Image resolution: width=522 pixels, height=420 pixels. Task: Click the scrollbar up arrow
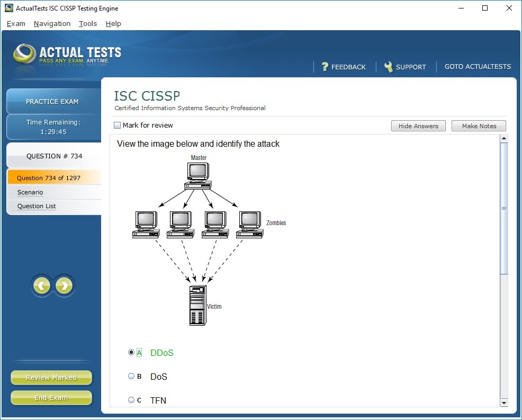point(503,139)
